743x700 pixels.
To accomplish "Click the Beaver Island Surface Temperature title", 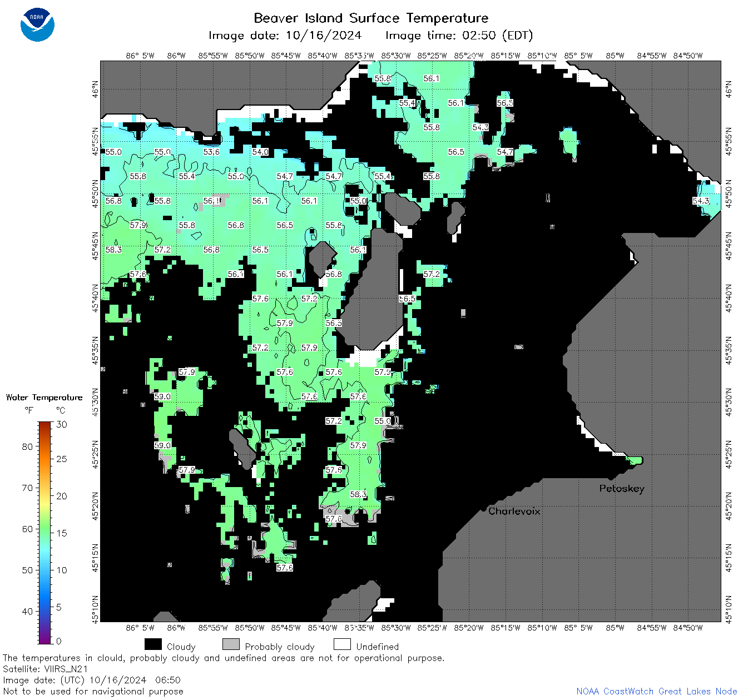I will point(371,18).
